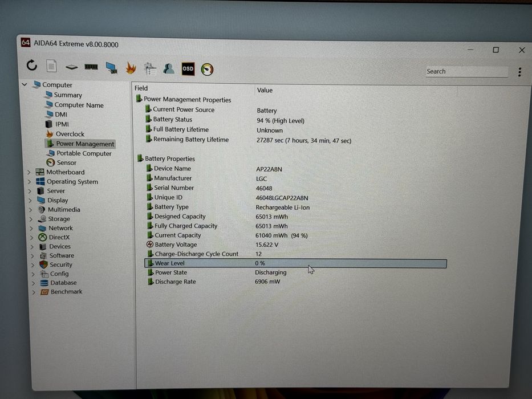Select Computer Name in the tree

tap(74, 105)
